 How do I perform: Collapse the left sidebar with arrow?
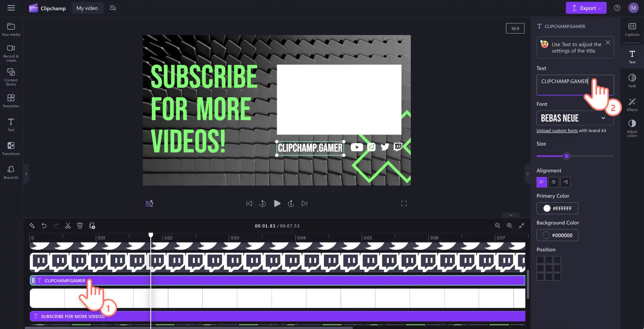tap(26, 174)
